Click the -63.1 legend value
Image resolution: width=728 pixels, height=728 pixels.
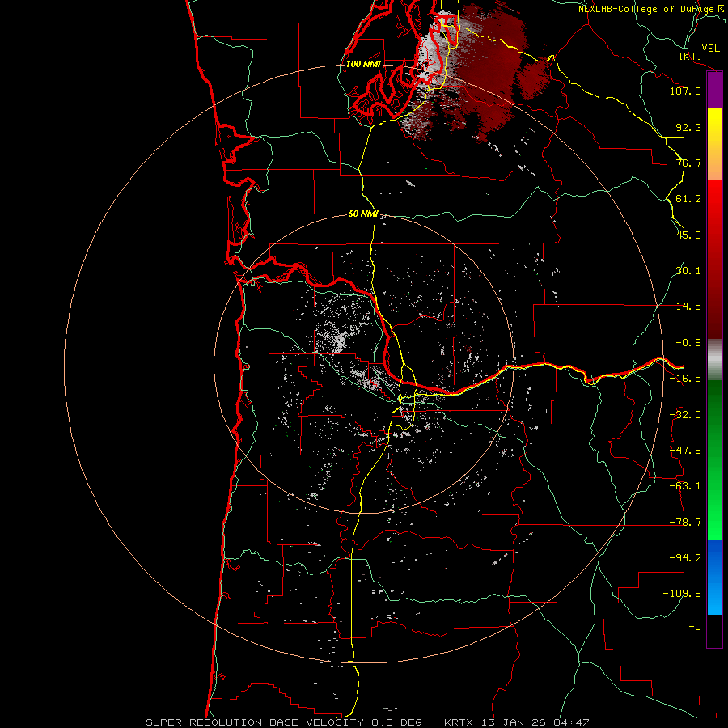685,486
